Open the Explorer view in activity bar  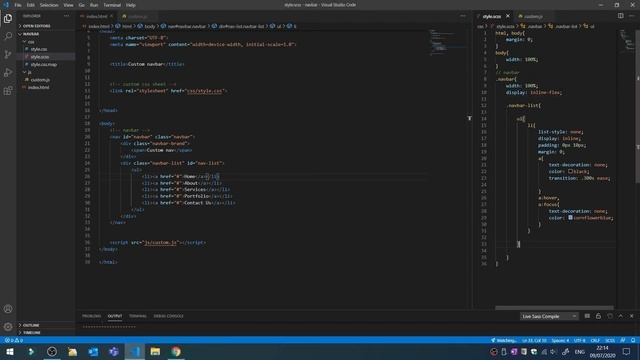pos(8,18)
